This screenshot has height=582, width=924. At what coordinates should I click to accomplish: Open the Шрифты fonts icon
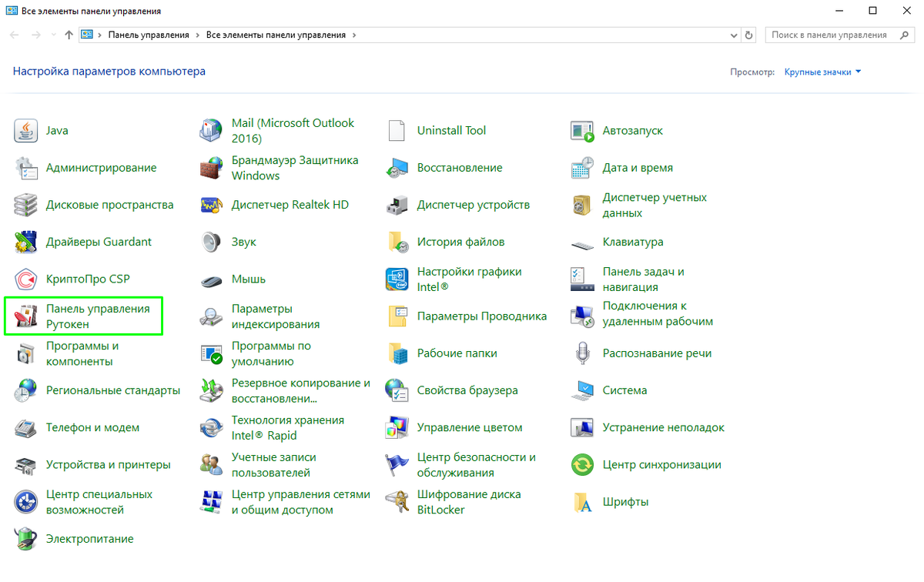tap(582, 502)
